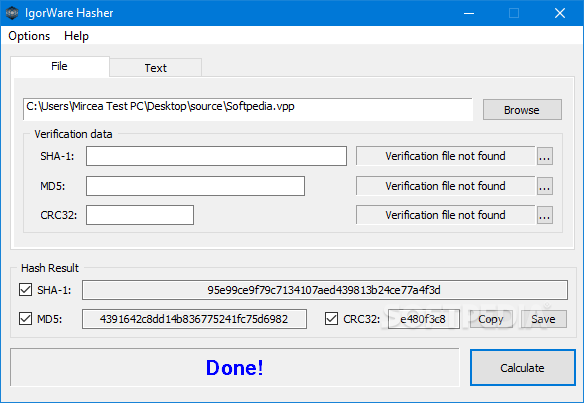Image resolution: width=584 pixels, height=403 pixels.
Task: Click the Save button
Action: [x=543, y=319]
